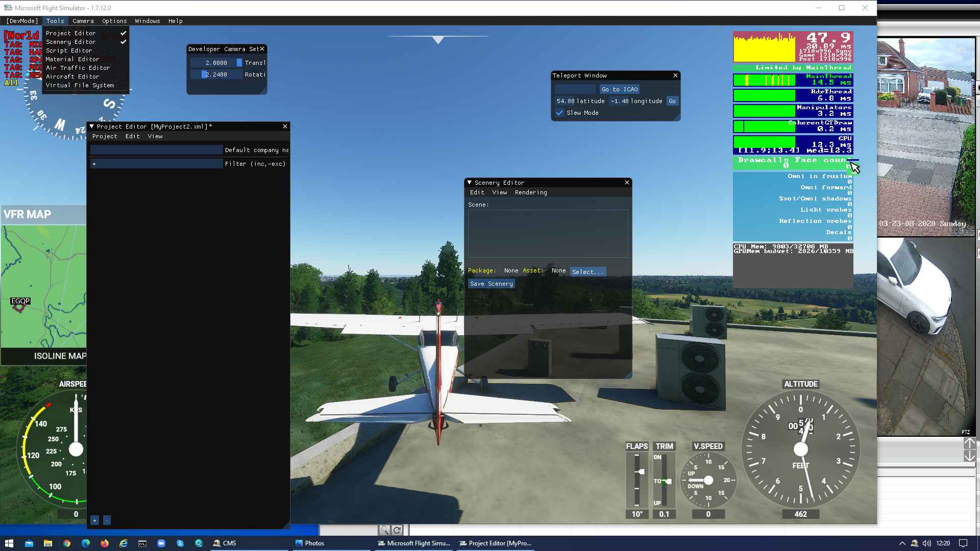The height and width of the screenshot is (551, 980).
Task: Open View menu in Project Editor
Action: point(155,136)
